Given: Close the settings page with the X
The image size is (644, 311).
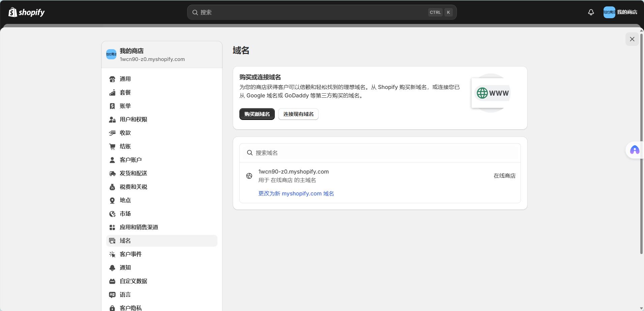Looking at the screenshot, I should click(x=632, y=39).
